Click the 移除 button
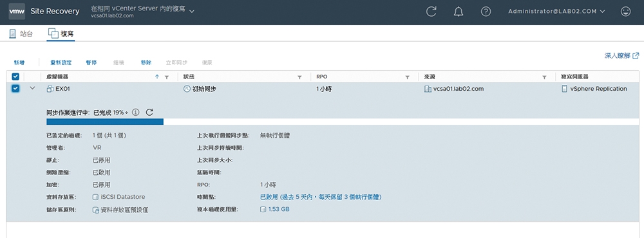This screenshot has height=238, width=644. point(146,62)
